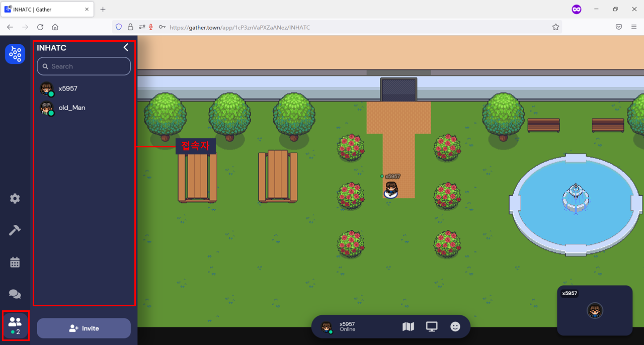This screenshot has width=644, height=345.
Task: Click x5957 video tile thumbnail
Action: point(595,311)
